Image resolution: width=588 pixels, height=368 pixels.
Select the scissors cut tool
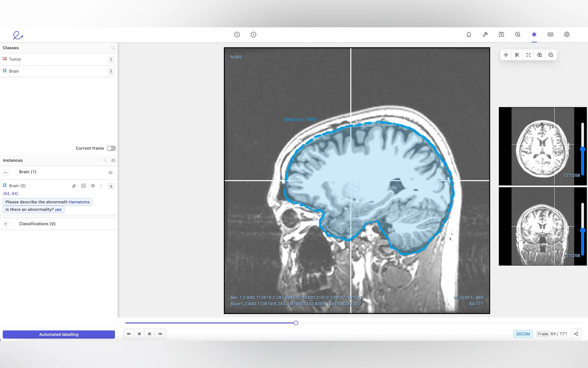pos(517,55)
